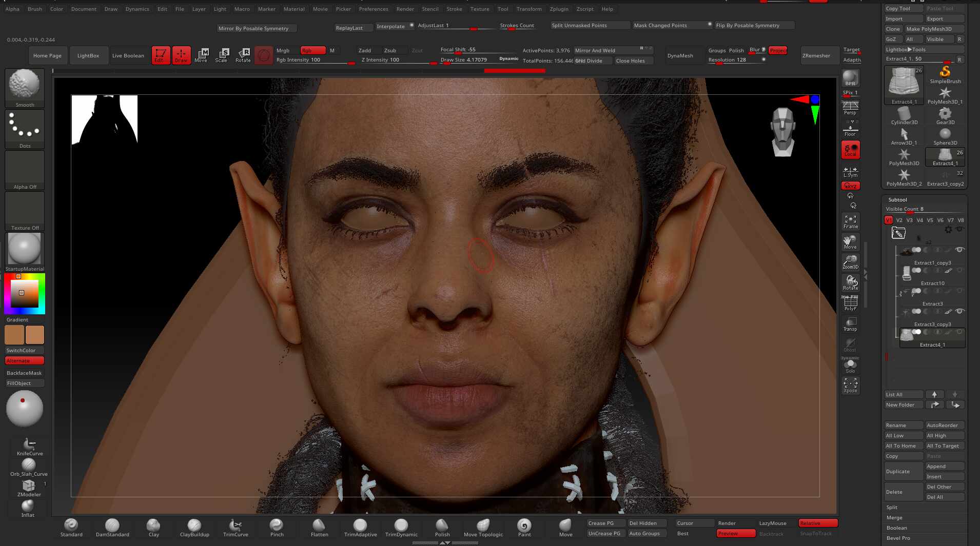
Task: Activate Edit mode button
Action: [161, 55]
